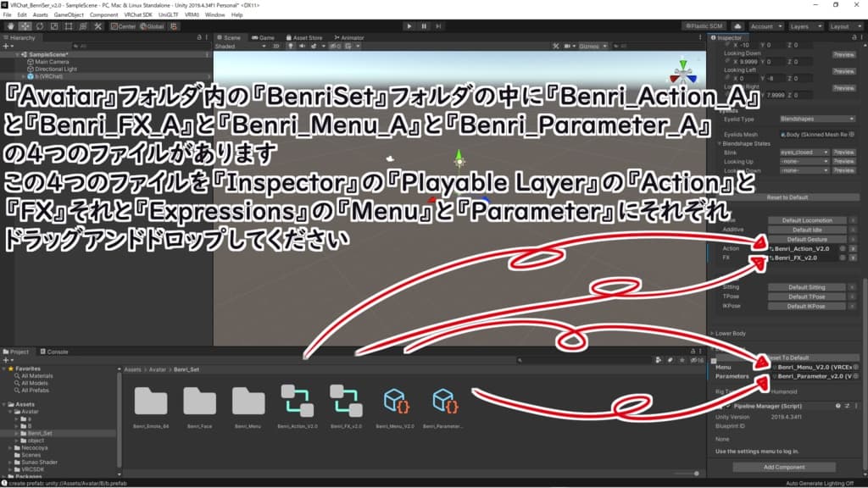The image size is (868, 488).
Task: Click the Default TPose button
Action: 807,297
